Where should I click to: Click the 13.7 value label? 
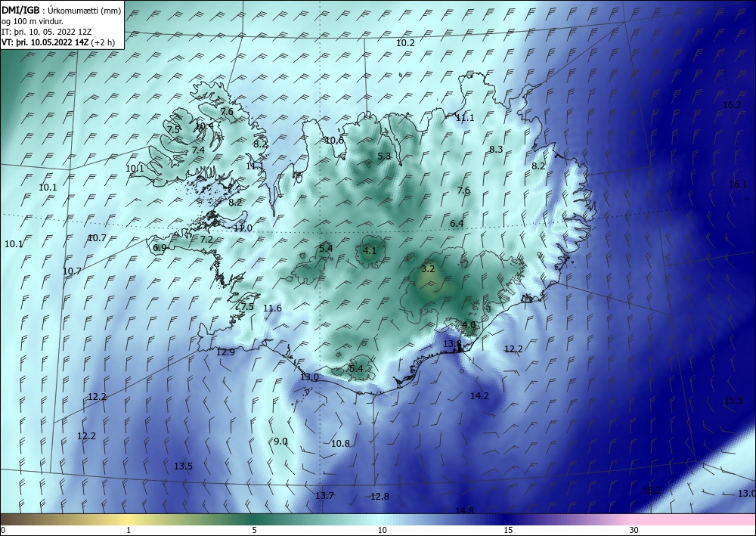click(x=324, y=496)
